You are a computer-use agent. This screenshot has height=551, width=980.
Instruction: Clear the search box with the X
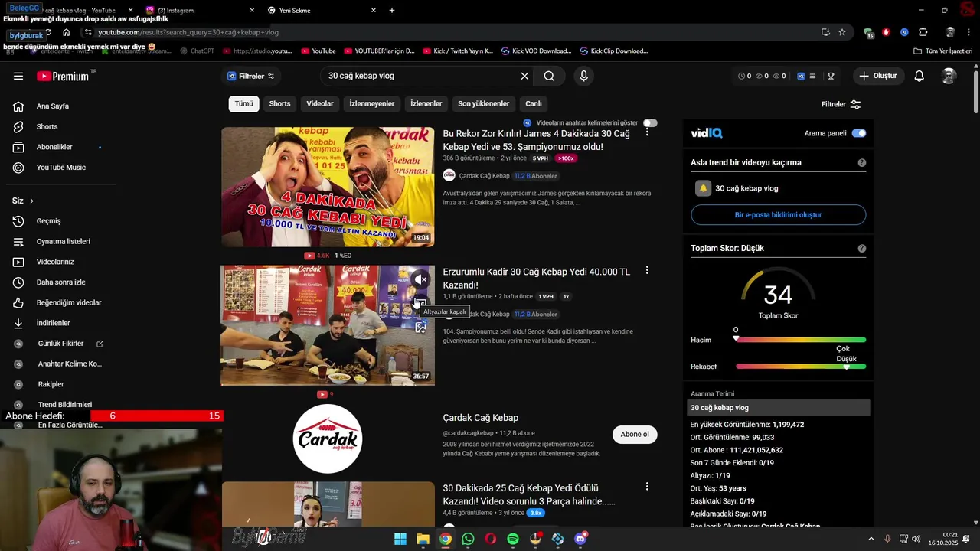point(524,76)
